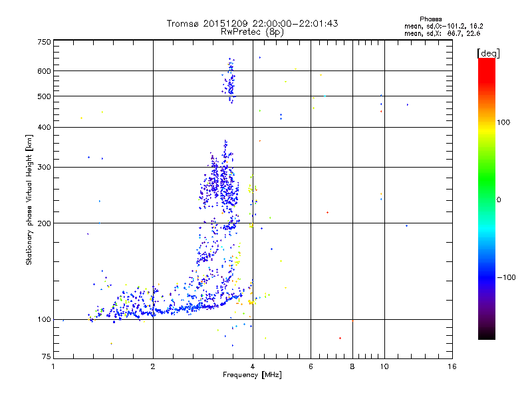Select the 'mean, sd,X: 86.7, 22.6' text
Screen dimensions: 532x399
click(x=442, y=33)
